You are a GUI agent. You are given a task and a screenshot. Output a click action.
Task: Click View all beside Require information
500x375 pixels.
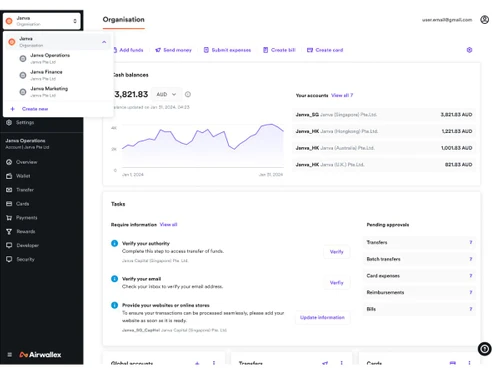tap(169, 225)
